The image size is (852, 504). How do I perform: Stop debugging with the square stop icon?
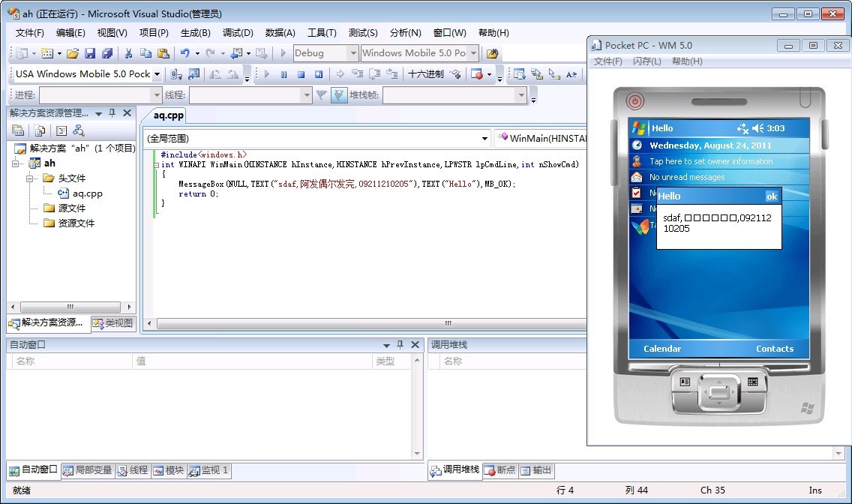coord(301,74)
